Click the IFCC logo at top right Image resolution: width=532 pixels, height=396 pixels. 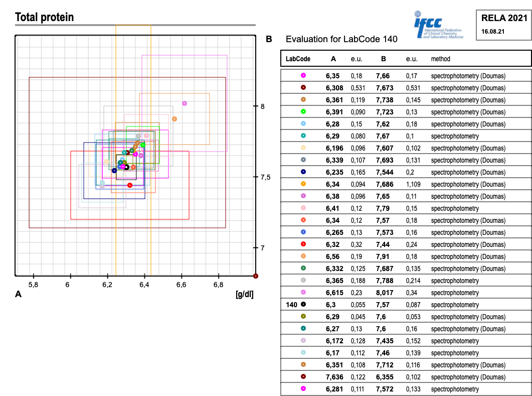pos(439,25)
